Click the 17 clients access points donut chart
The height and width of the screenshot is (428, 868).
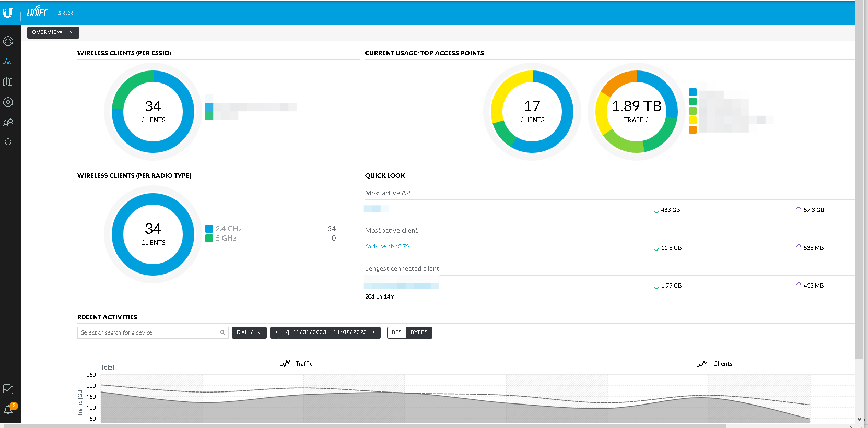point(532,112)
